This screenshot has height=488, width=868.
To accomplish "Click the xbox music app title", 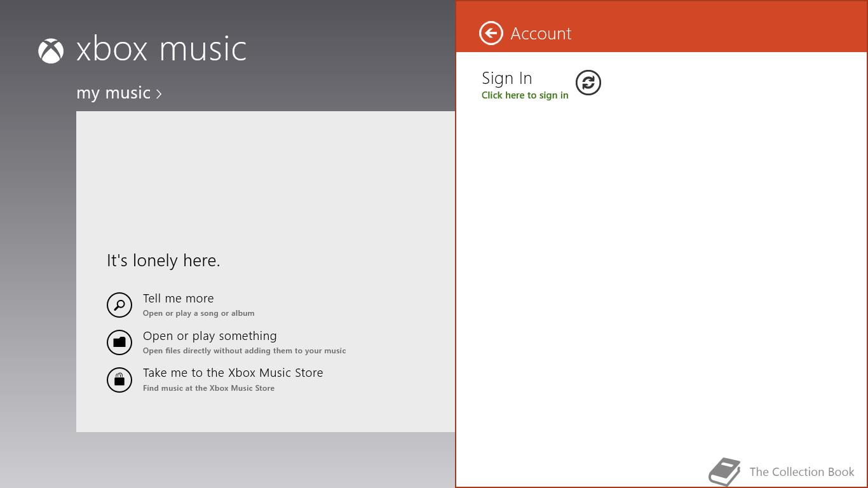I will pyautogui.click(x=161, y=49).
